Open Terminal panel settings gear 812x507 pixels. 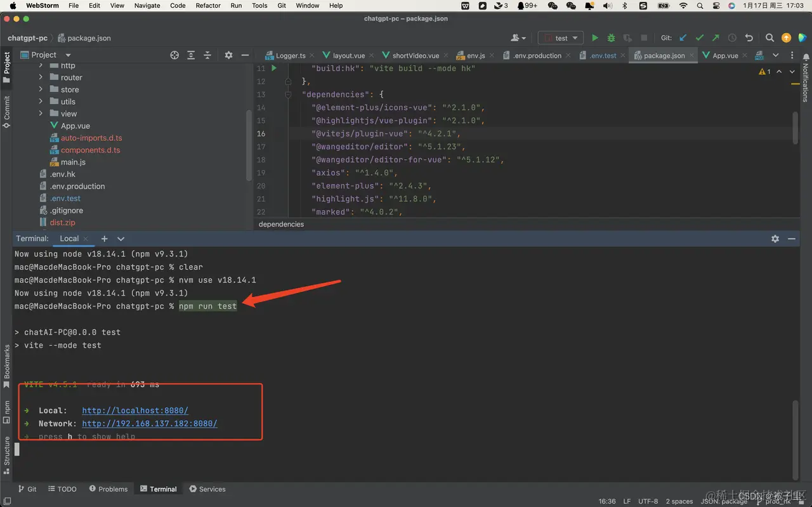point(775,239)
